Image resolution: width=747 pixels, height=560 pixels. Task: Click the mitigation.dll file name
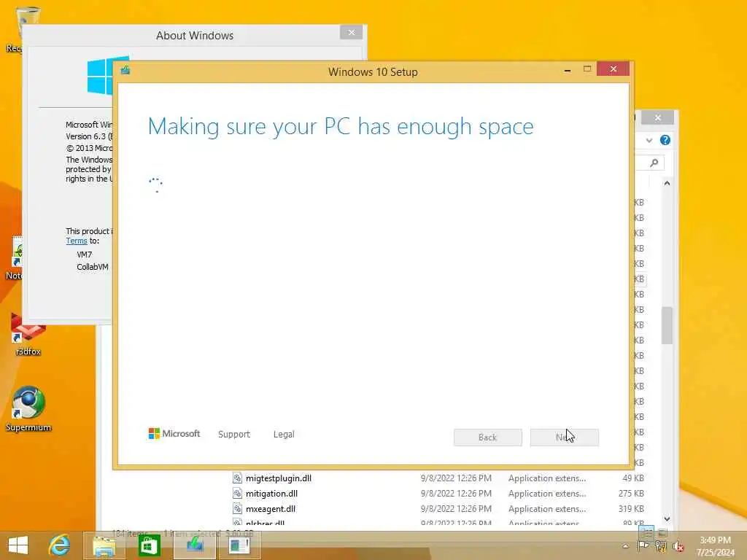pos(271,494)
